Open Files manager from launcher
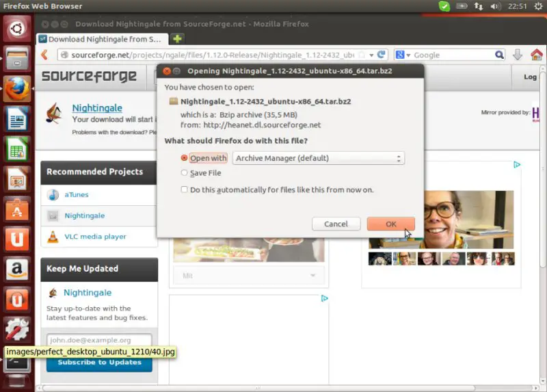Viewport: 547px width, 392px height. [x=16, y=59]
